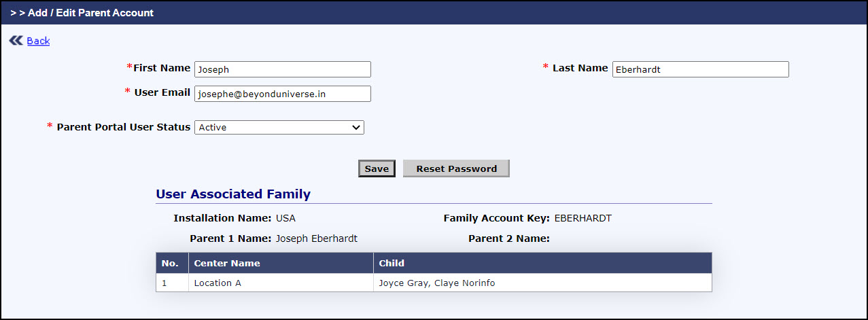The height and width of the screenshot is (320, 868).
Task: Click the EBERHARDT family account key value
Action: (583, 219)
